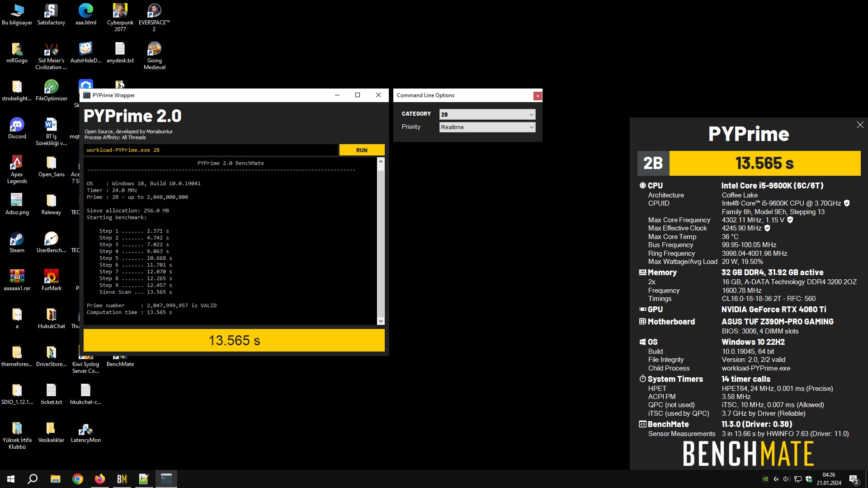Click the yellow RUN button
Image resolution: width=868 pixels, height=488 pixels.
point(362,150)
